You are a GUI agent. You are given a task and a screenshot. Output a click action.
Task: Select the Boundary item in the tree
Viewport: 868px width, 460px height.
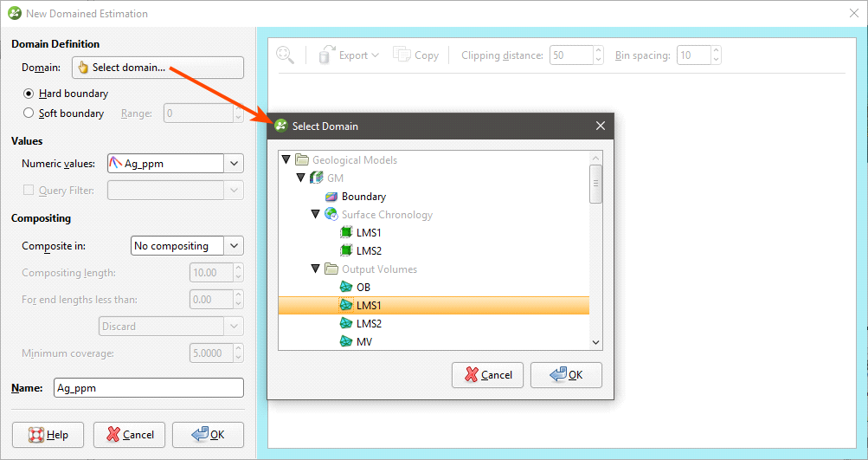click(x=363, y=196)
